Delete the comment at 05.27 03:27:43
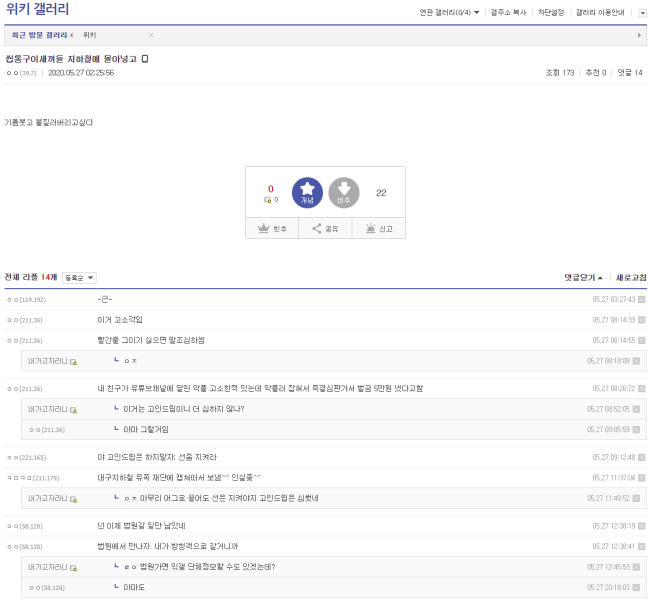Screen dimensions: 652x600 [642, 299]
